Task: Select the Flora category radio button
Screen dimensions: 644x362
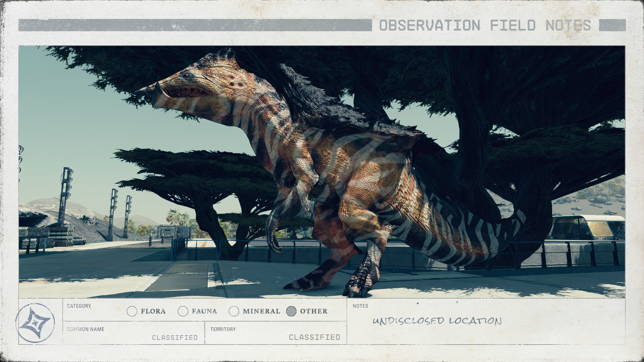Action: click(x=132, y=311)
